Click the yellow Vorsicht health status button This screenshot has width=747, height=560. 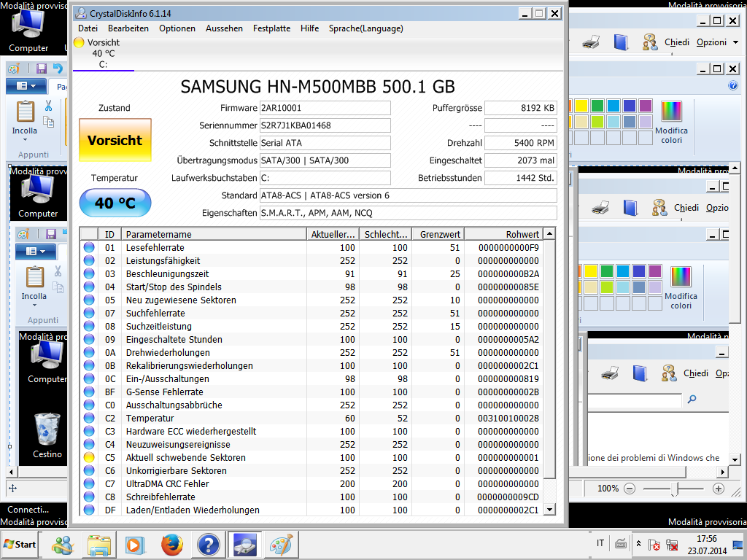[115, 140]
